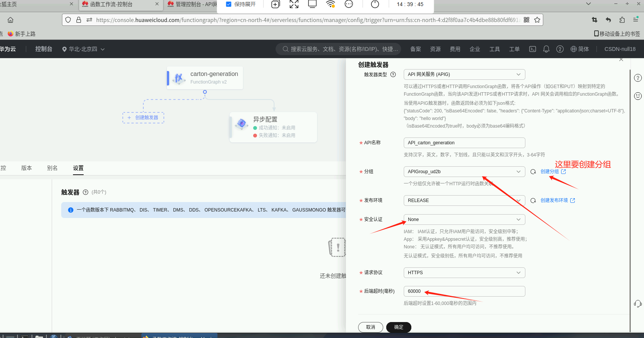Click the help icon beside 触发器 heading
This screenshot has width=644, height=338.
point(86,192)
